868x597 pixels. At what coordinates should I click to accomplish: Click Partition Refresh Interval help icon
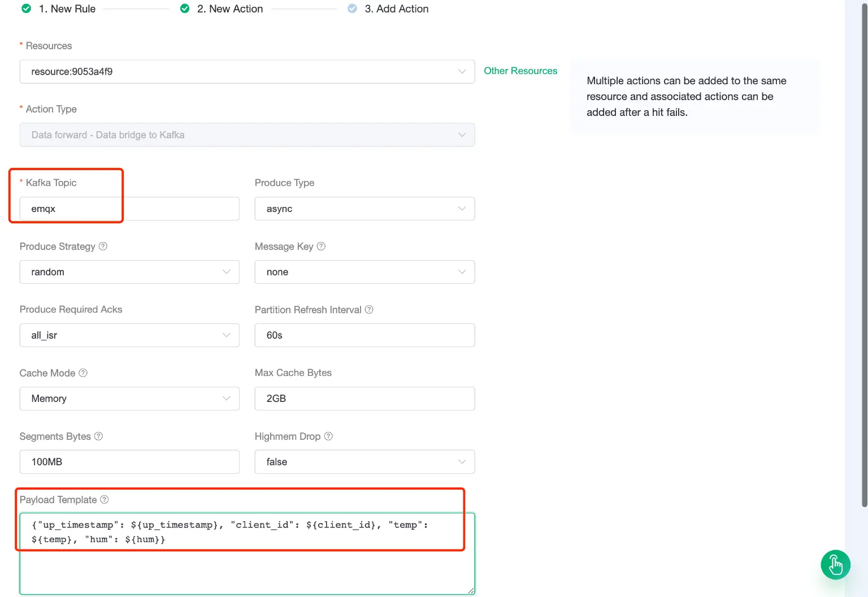[369, 310]
